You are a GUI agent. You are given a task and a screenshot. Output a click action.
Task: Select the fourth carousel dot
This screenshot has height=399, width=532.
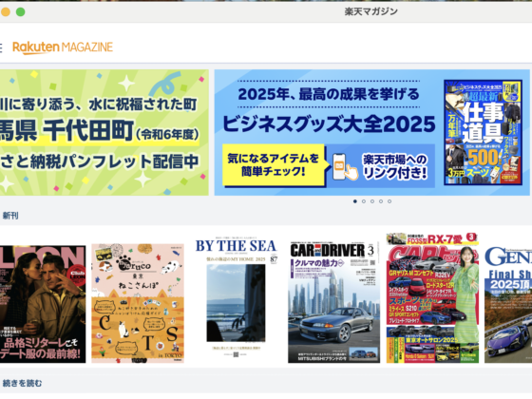pos(381,201)
